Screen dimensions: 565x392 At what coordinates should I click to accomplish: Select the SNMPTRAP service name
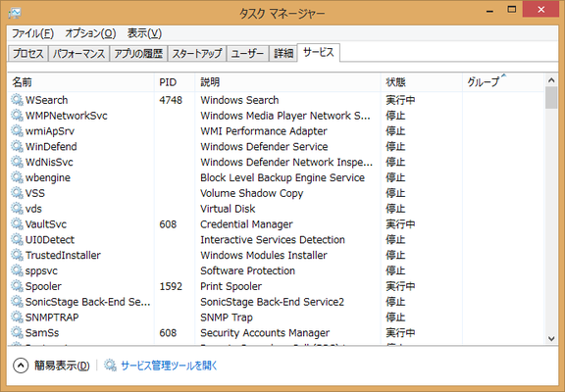[x=52, y=317]
